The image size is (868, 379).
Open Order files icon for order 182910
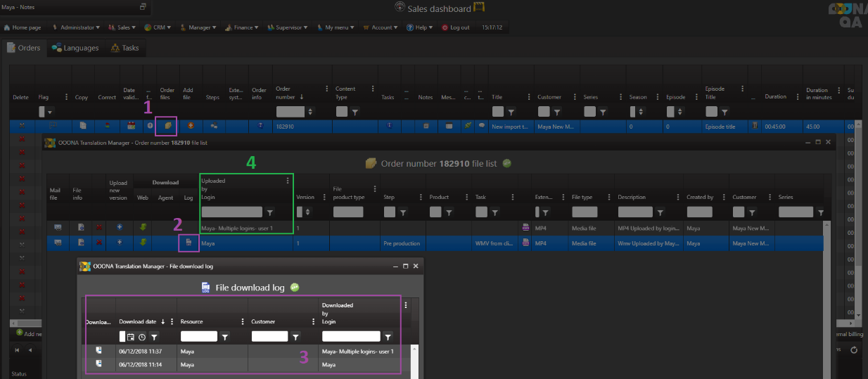point(168,126)
